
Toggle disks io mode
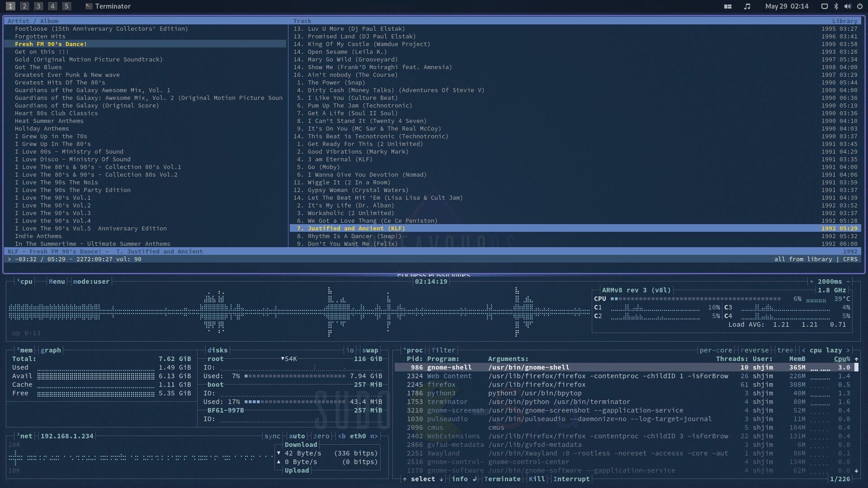[350, 350]
